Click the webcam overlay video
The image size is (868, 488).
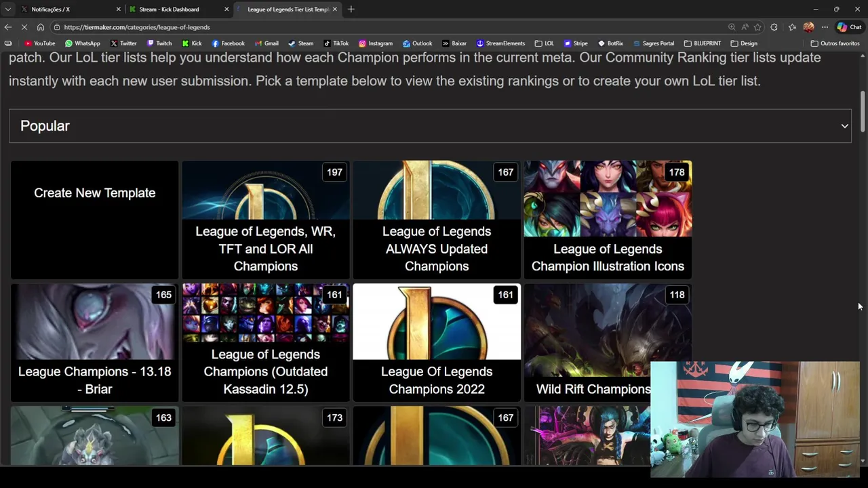755,420
